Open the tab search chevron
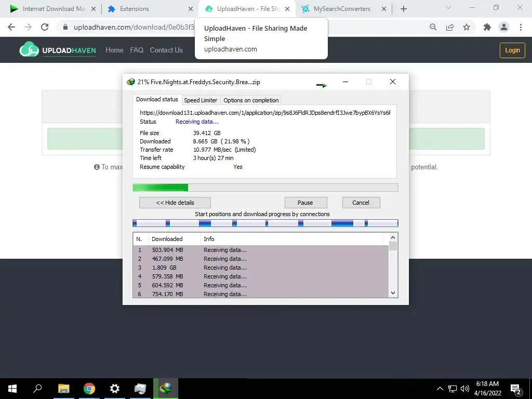 pyautogui.click(x=448, y=7)
